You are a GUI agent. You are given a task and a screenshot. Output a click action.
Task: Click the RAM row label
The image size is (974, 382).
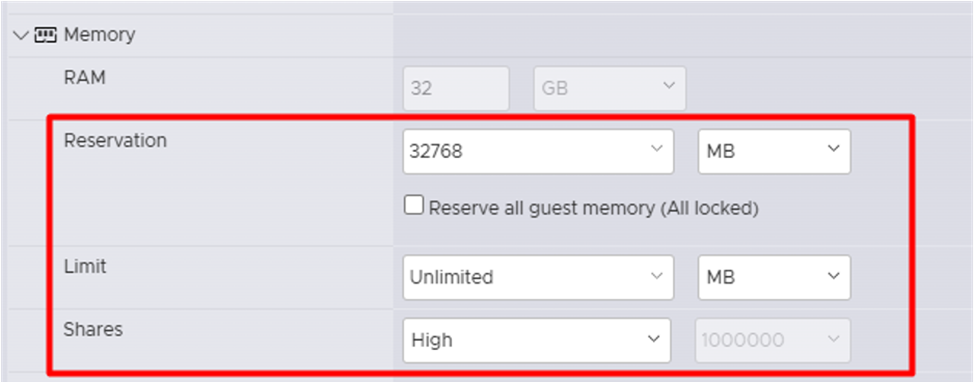click(x=84, y=78)
